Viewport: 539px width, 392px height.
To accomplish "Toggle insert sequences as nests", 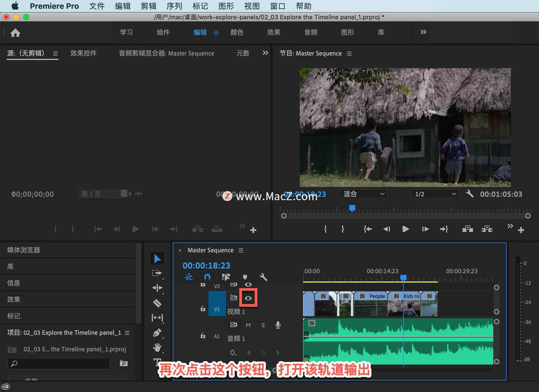I will coord(188,277).
